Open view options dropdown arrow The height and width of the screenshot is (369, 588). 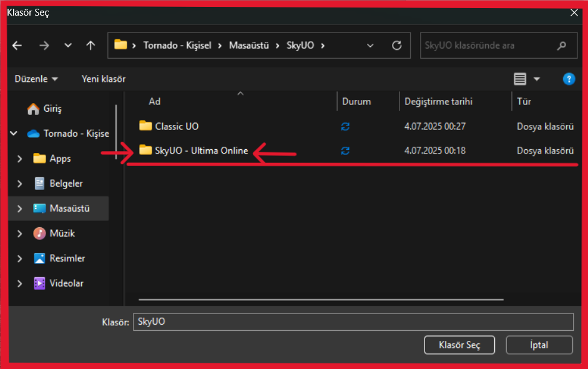click(537, 79)
